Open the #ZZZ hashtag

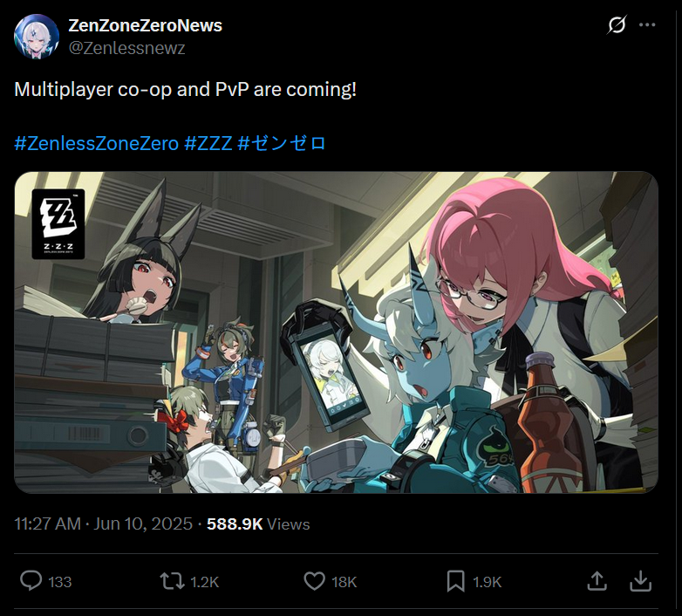pos(208,143)
